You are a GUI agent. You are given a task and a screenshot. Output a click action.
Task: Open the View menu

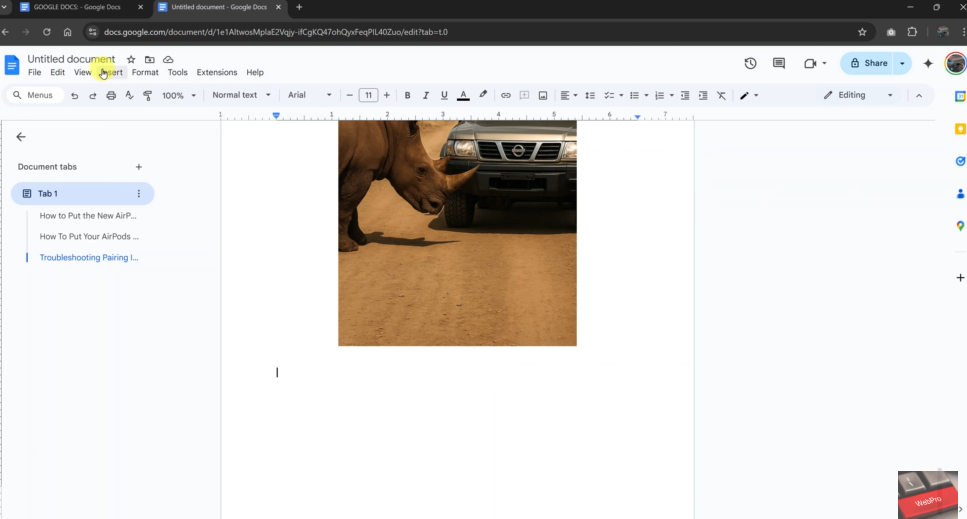(83, 72)
